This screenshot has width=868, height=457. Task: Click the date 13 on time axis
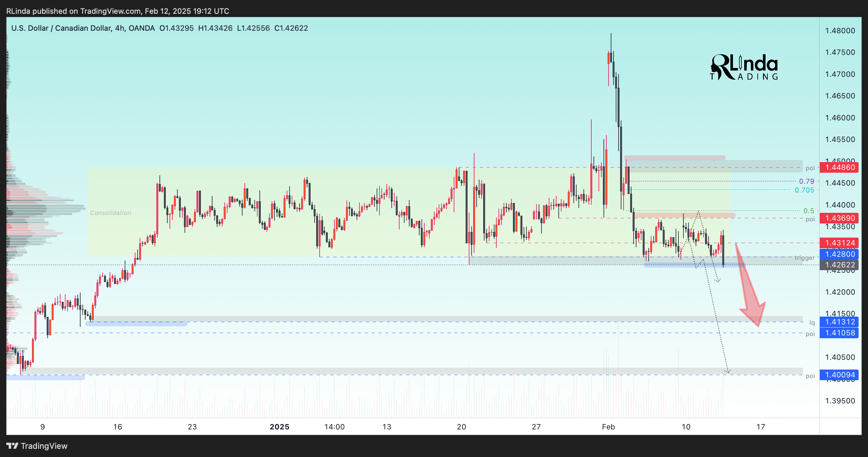coord(387,427)
